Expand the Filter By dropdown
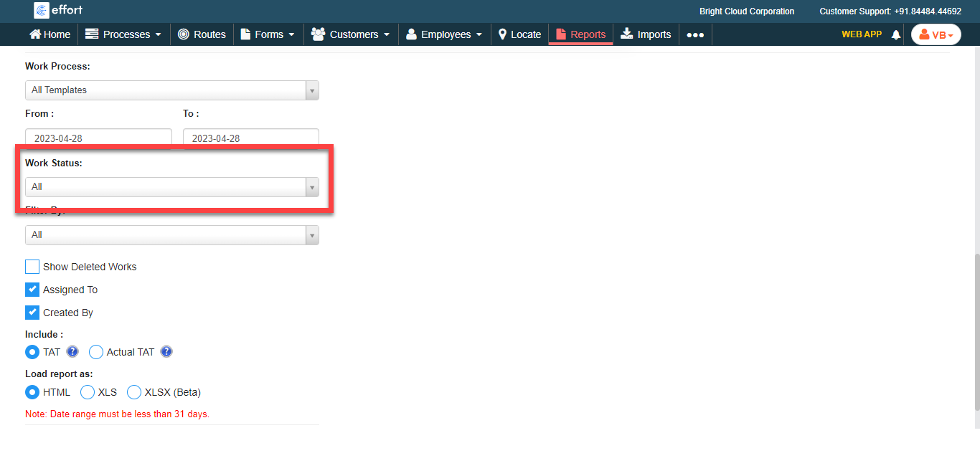The width and height of the screenshot is (980, 471). [x=171, y=235]
